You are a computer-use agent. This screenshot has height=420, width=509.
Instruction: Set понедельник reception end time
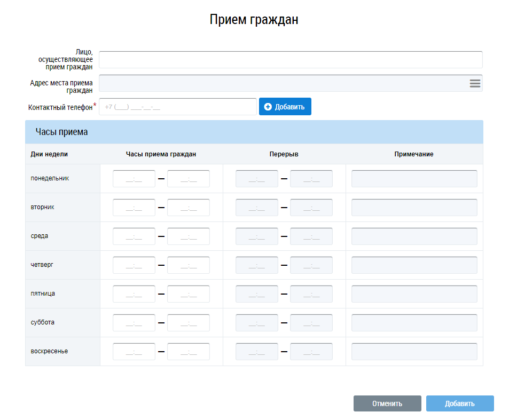point(189,179)
